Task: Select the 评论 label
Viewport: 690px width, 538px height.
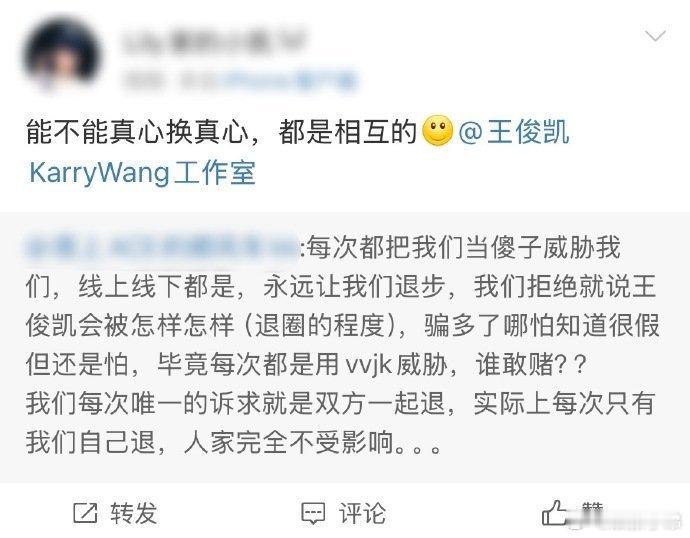Action: [362, 513]
